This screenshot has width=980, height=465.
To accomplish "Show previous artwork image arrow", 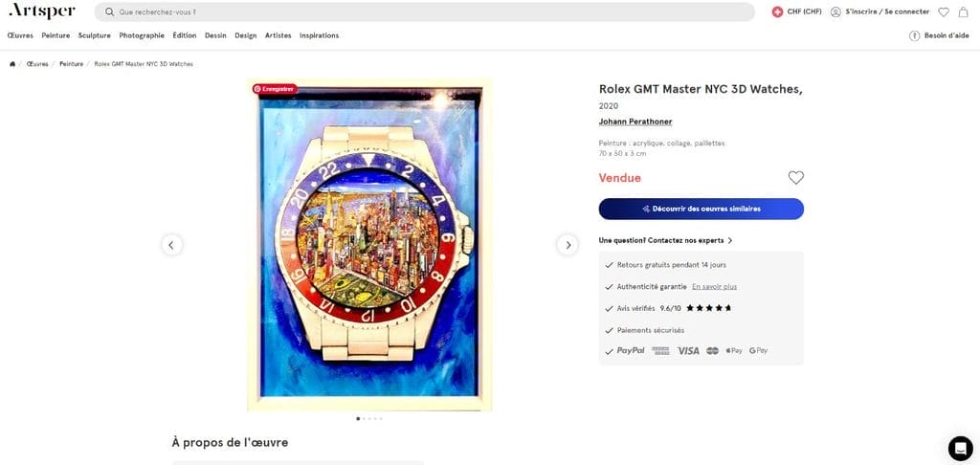I will pyautogui.click(x=172, y=245).
